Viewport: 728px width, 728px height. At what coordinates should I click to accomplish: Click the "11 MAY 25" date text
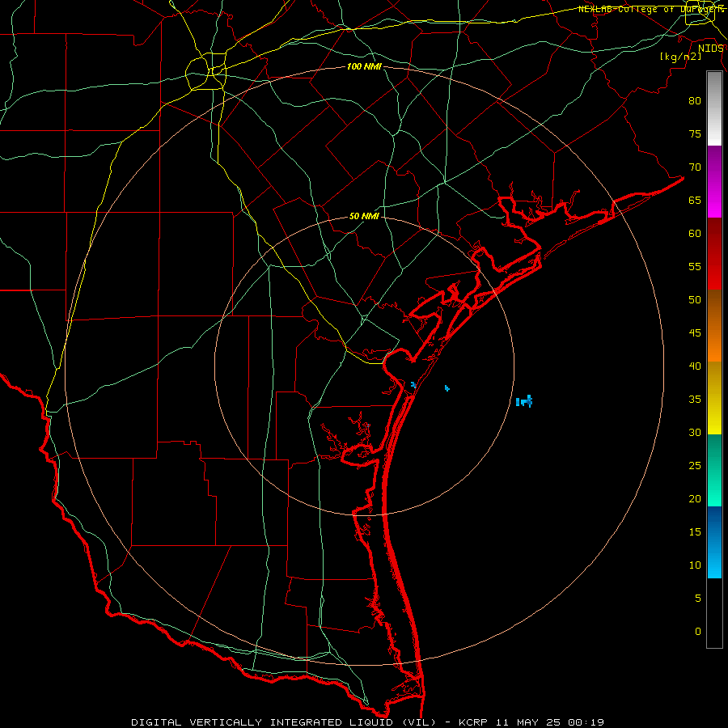527,722
